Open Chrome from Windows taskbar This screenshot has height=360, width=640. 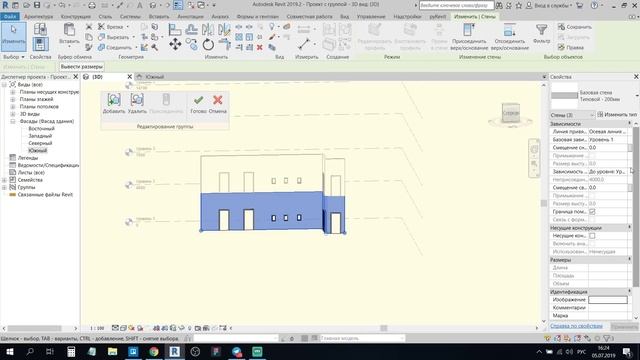[x=154, y=351]
